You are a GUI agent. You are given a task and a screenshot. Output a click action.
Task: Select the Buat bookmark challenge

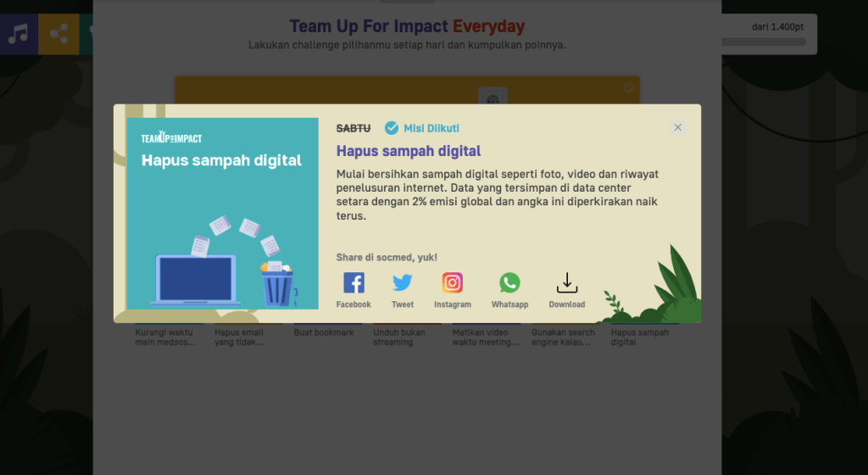click(x=324, y=332)
